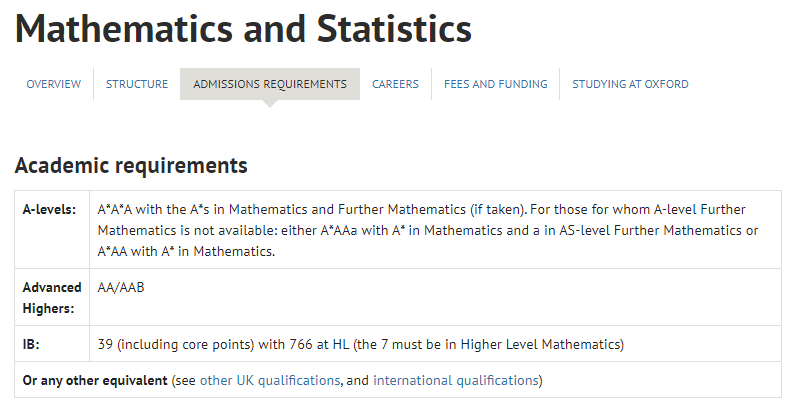Open the international qualifications link
This screenshot has height=412, width=794.
coord(456,380)
